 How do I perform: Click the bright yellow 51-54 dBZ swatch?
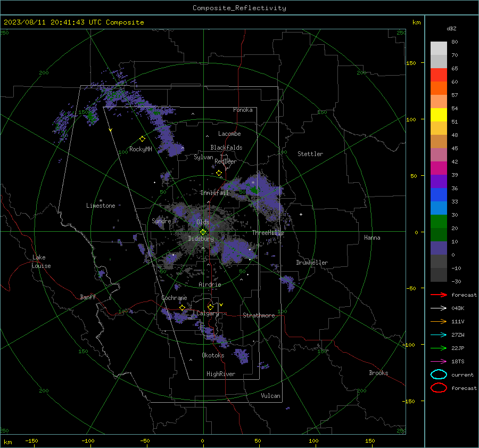[439, 115]
